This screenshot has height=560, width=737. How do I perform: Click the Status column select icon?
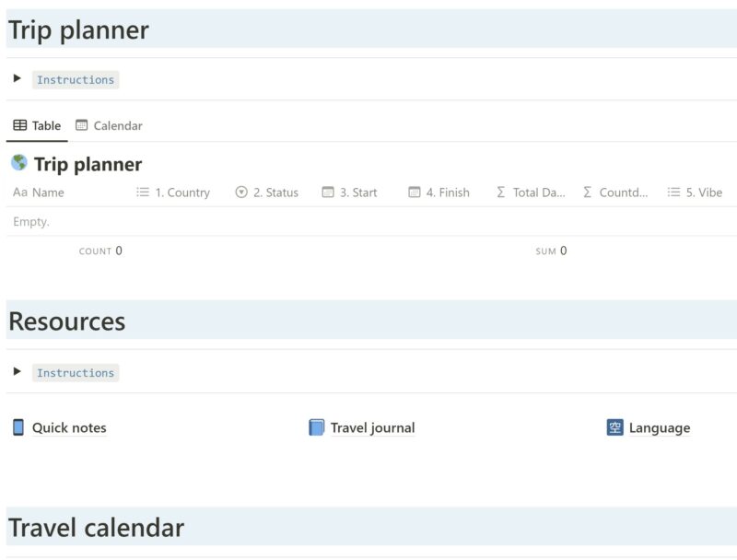coord(241,192)
